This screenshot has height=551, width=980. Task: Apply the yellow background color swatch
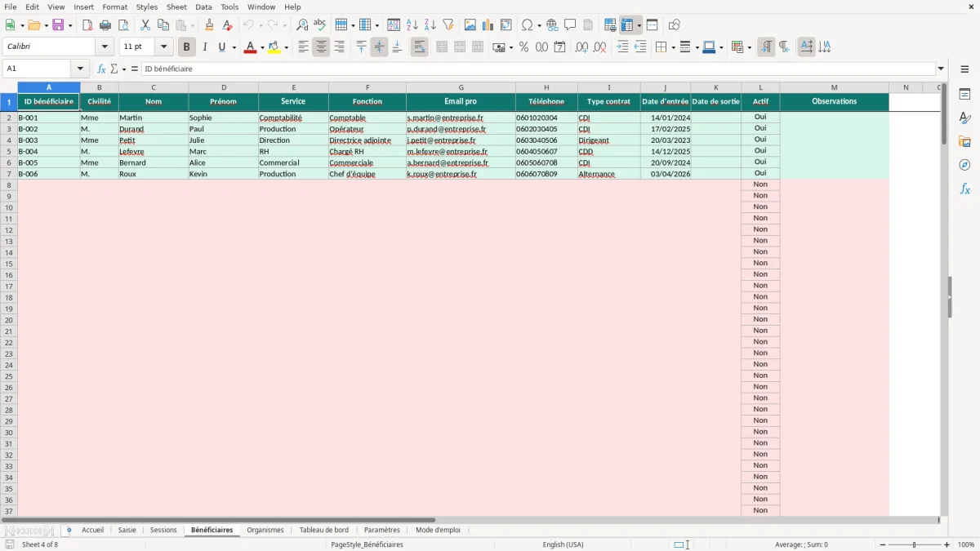pyautogui.click(x=274, y=47)
